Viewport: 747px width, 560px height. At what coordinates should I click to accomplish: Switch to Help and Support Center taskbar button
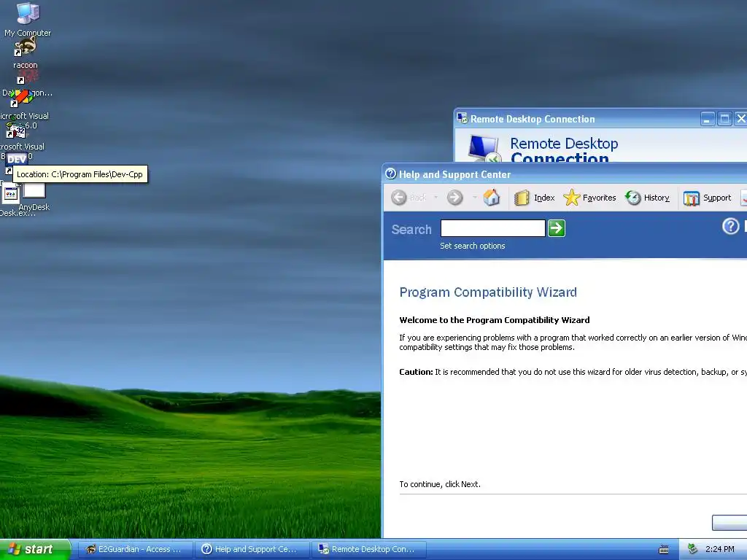pos(251,549)
